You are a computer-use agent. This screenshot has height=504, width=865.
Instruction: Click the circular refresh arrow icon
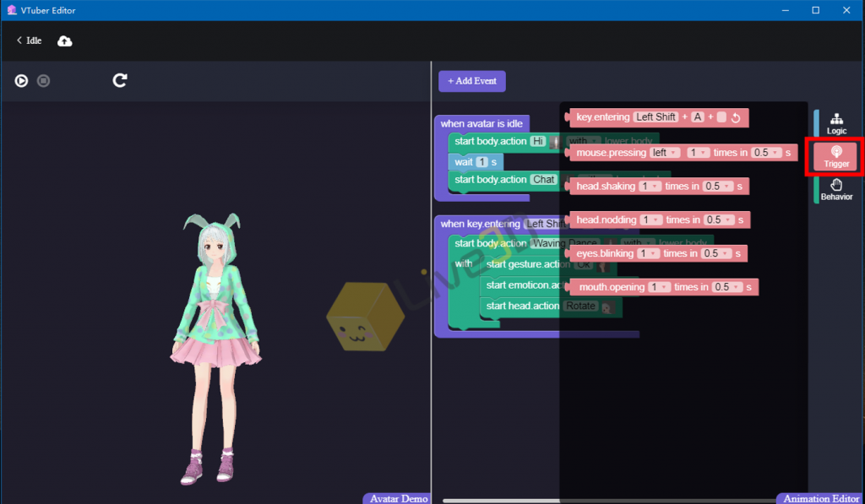[x=120, y=80]
